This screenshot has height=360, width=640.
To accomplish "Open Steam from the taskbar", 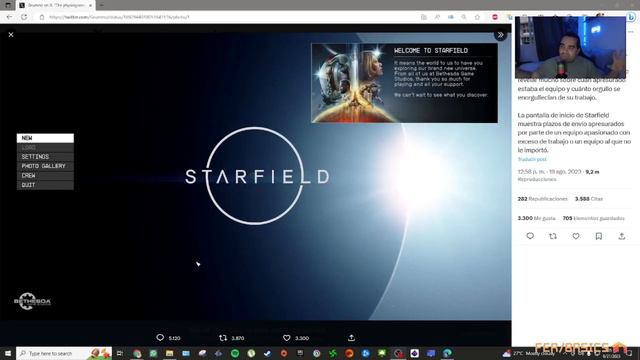I will point(267,353).
